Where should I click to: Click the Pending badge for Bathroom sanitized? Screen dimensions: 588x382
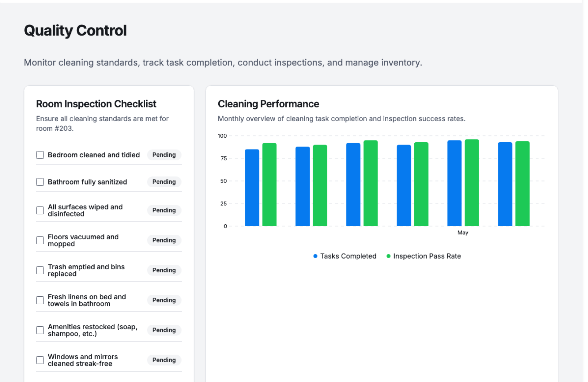point(164,182)
